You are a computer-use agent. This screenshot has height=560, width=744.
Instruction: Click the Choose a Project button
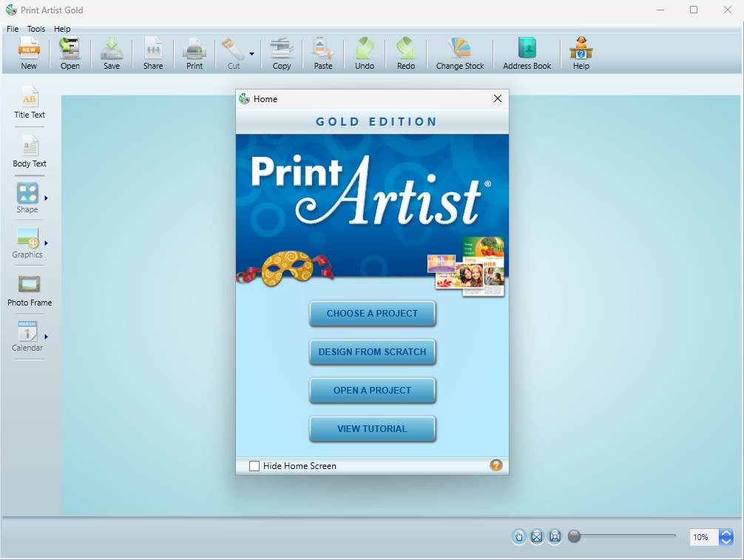tap(372, 314)
